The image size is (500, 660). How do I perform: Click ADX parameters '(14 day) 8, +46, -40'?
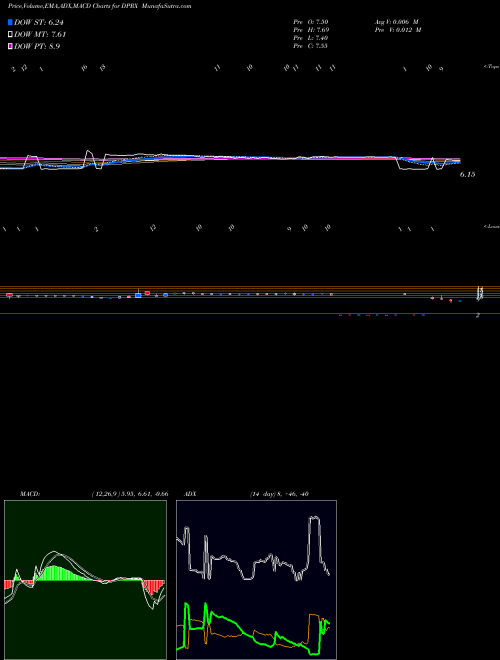279,494
